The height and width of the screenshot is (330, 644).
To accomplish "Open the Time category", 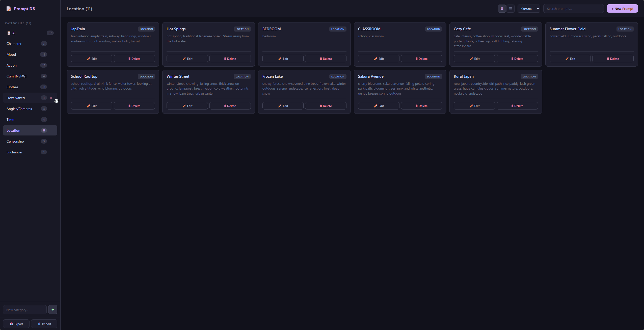I will tap(30, 120).
